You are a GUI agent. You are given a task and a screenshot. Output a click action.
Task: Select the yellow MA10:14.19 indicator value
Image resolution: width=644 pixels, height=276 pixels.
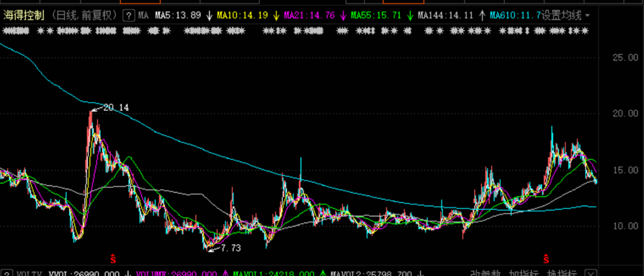tap(242, 16)
